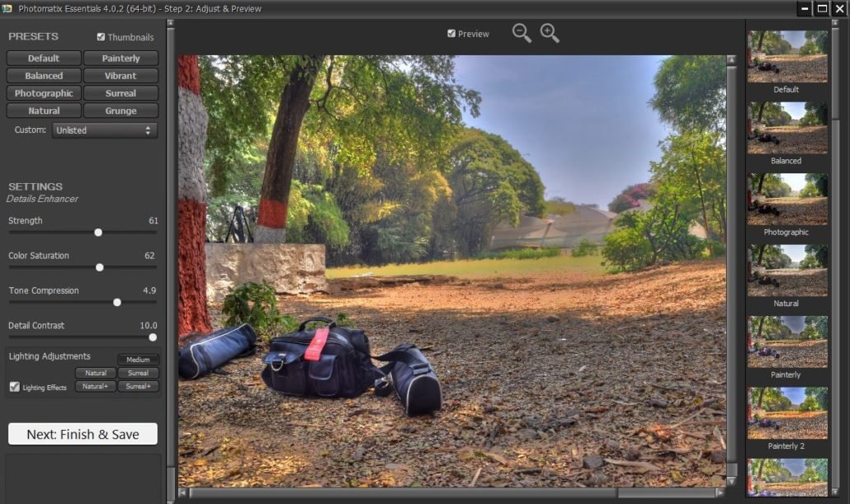The width and height of the screenshot is (850, 504).
Task: Uncheck the Preview checkbox
Action: pos(451,34)
